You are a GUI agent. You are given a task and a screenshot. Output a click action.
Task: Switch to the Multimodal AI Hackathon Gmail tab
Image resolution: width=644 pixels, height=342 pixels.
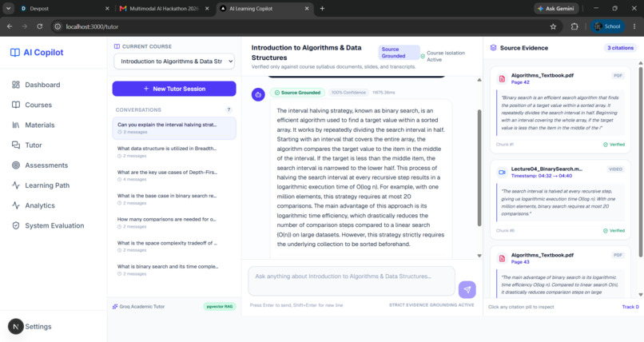[165, 8]
